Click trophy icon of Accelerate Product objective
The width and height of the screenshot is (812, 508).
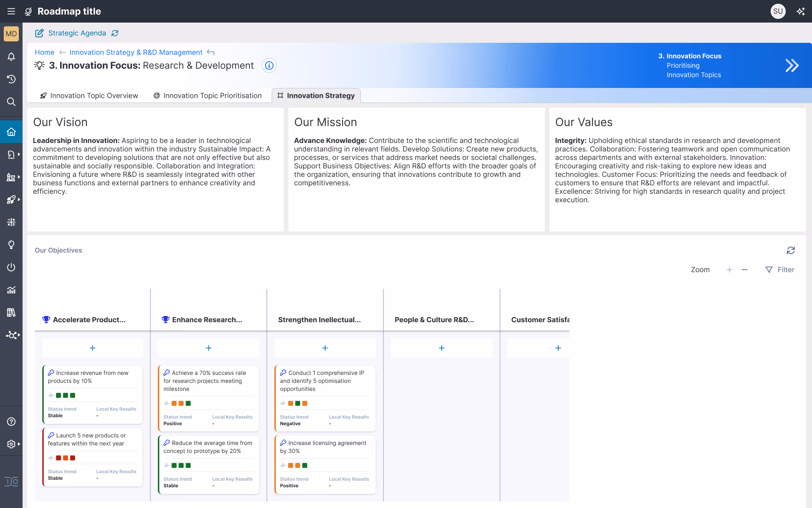(46, 319)
